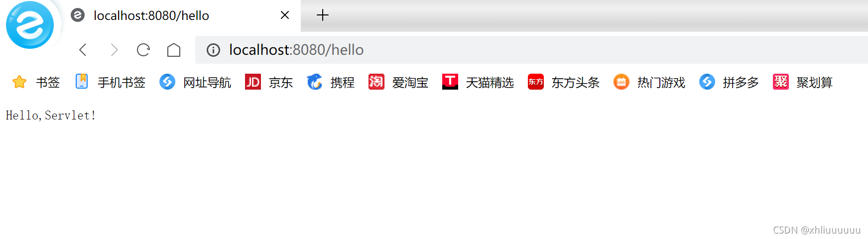Reload the page with refresh icon
868x239 pixels.
[x=143, y=50]
